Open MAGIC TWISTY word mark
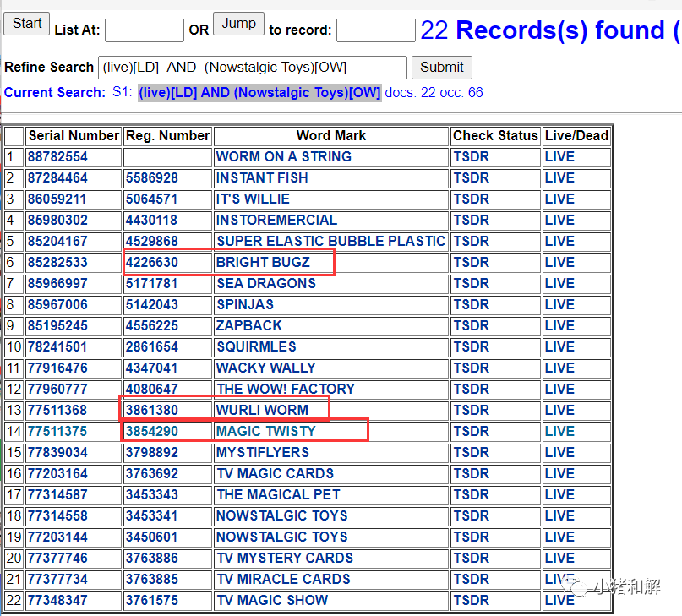The image size is (682, 616). [265, 432]
